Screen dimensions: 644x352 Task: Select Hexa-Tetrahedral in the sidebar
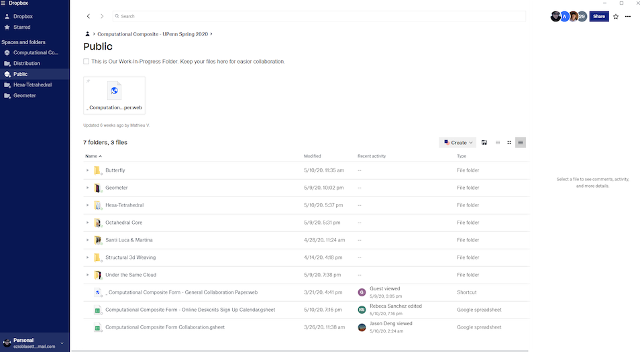[x=32, y=84]
